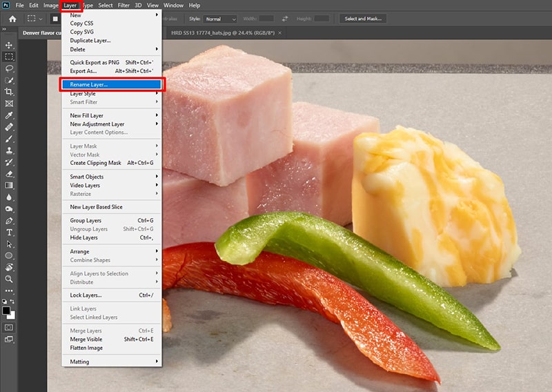Open the Filter menu
Screen dimensions: 552x392
click(x=124, y=6)
